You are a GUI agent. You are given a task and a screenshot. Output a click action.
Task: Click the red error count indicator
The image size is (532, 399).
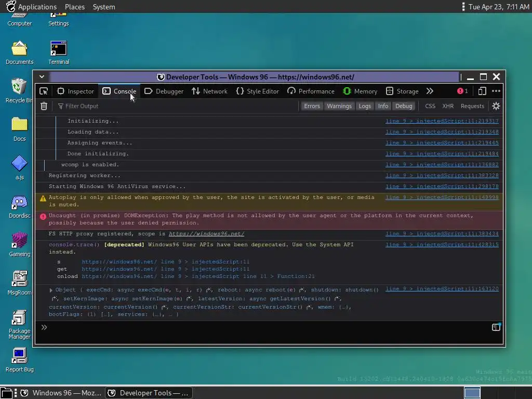click(x=462, y=91)
